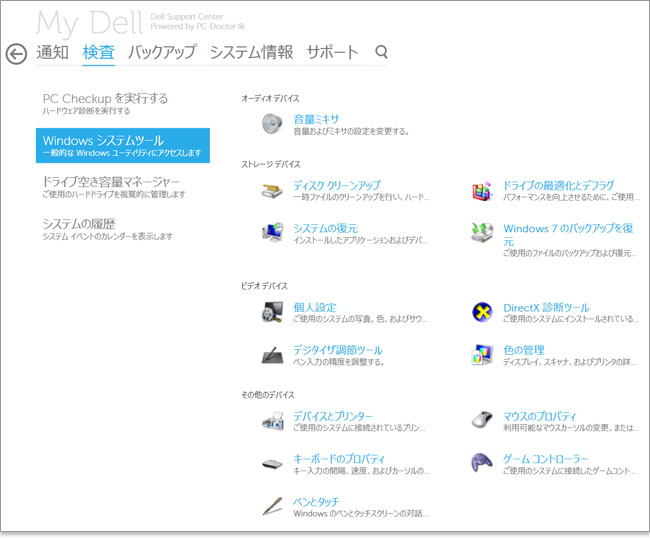Open the ディスク クリーンアップ link
The image size is (650, 539).
click(337, 185)
